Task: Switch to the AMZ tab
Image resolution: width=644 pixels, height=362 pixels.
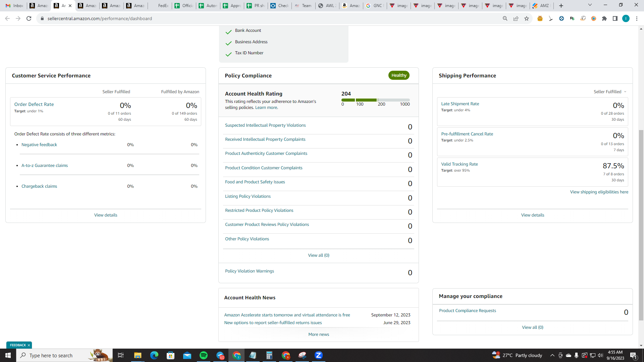Action: (x=542, y=6)
